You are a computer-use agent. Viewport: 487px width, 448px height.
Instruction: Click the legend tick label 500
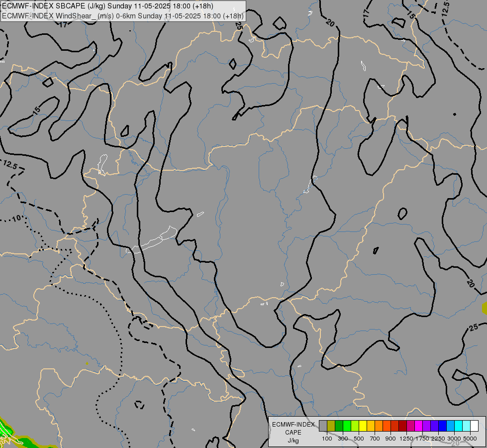tap(359, 439)
